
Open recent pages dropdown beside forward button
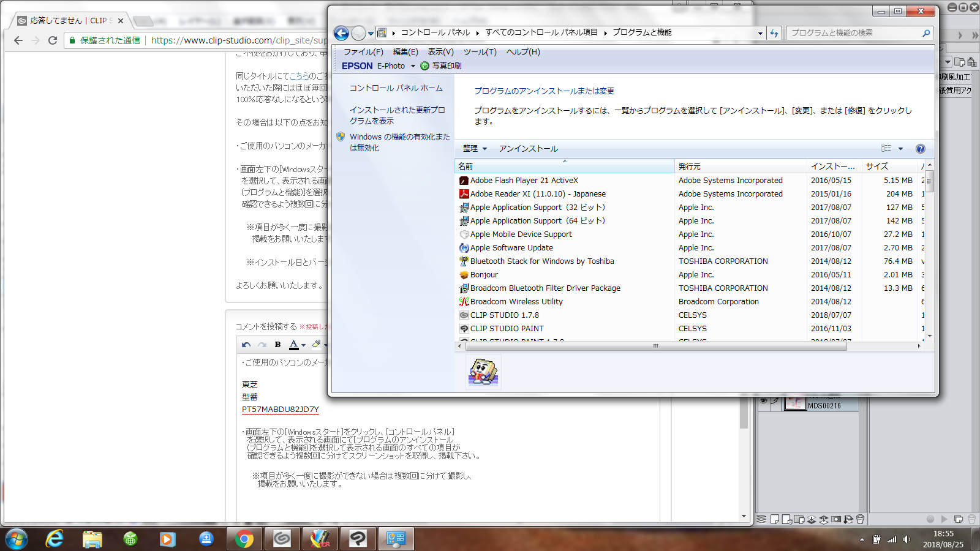(x=371, y=34)
